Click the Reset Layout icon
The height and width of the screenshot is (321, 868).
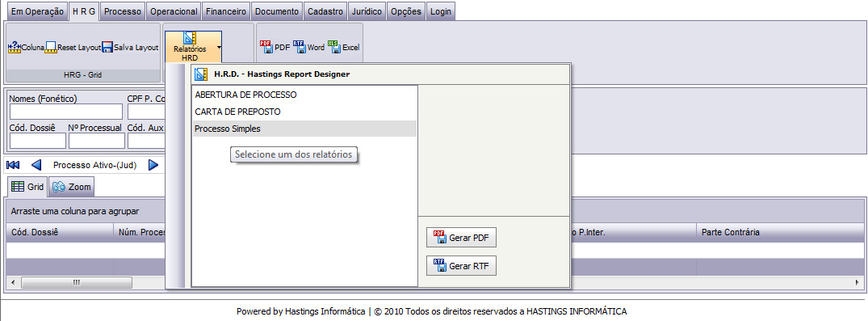(x=51, y=48)
